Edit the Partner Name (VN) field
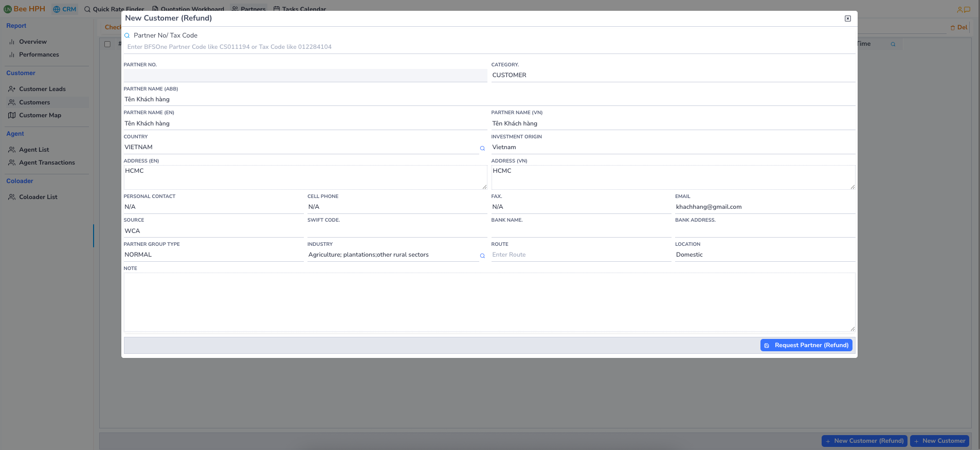This screenshot has width=980, height=450. coord(673,124)
